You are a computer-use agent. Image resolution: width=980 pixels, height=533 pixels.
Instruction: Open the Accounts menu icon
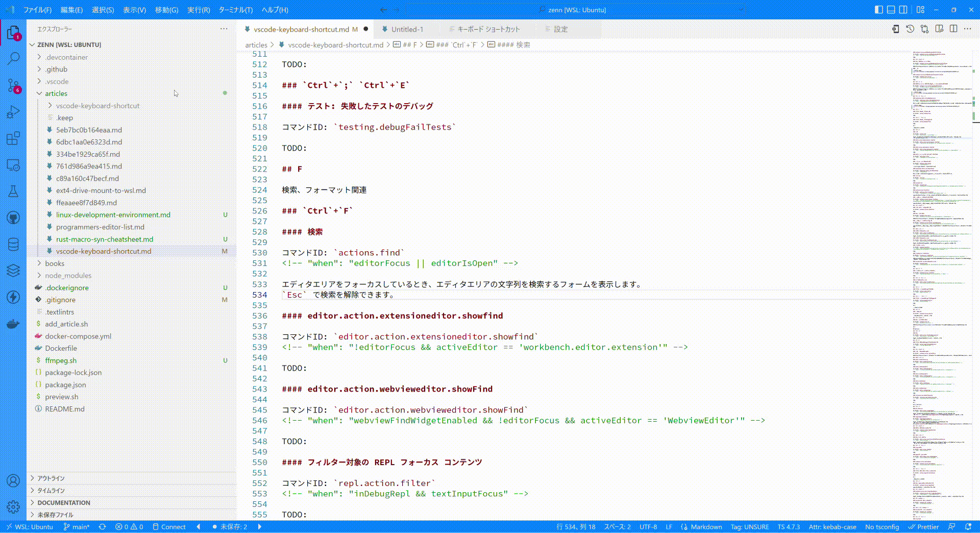click(13, 480)
